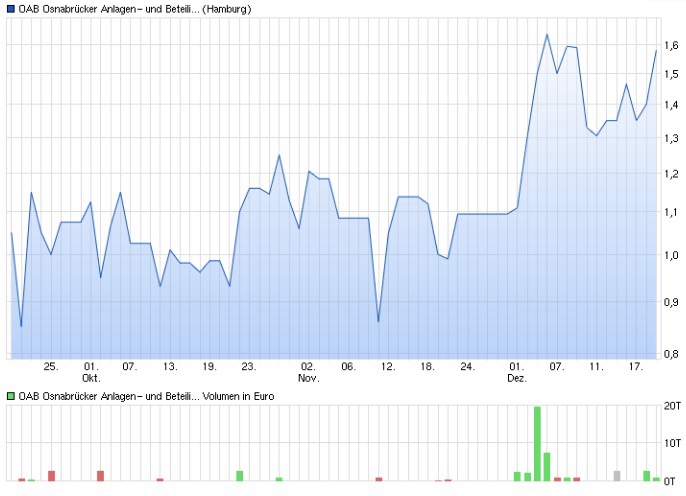Screen dimensions: 686x496
Task: Click the sharp price low near 12. November
Action: pyautogui.click(x=378, y=321)
